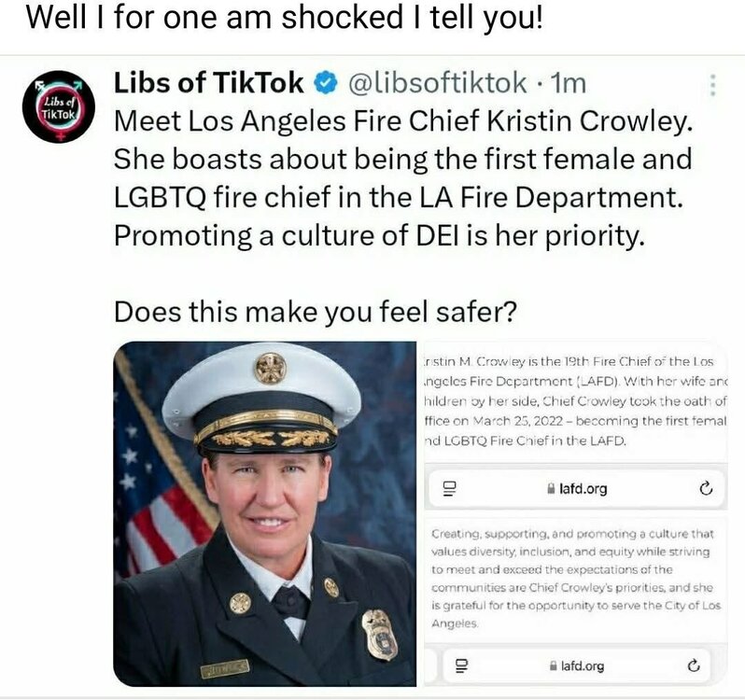Click the 'Does this make you feel safer?' line
The image size is (745, 700).
[315, 312]
